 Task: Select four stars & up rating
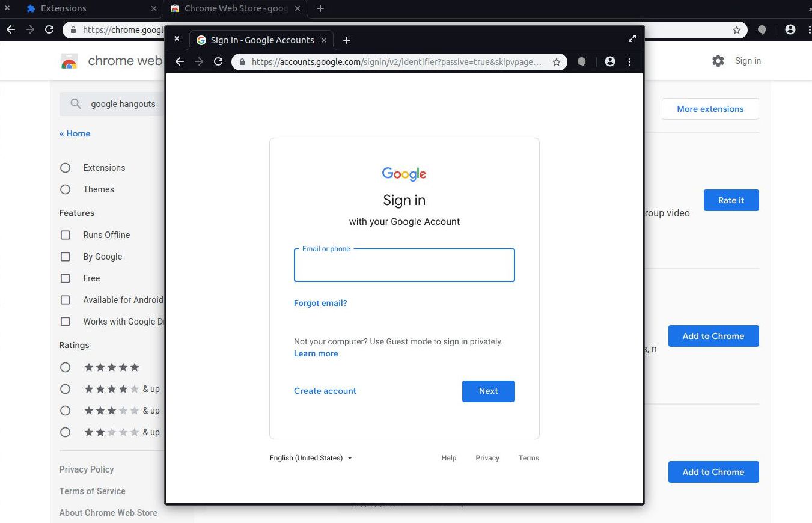[65, 389]
